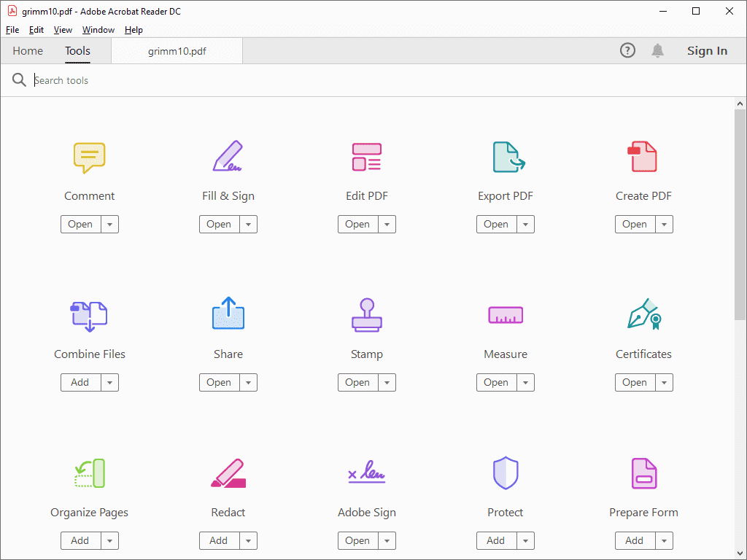
Task: Expand Certificates dropdown arrow
Action: [x=665, y=382]
